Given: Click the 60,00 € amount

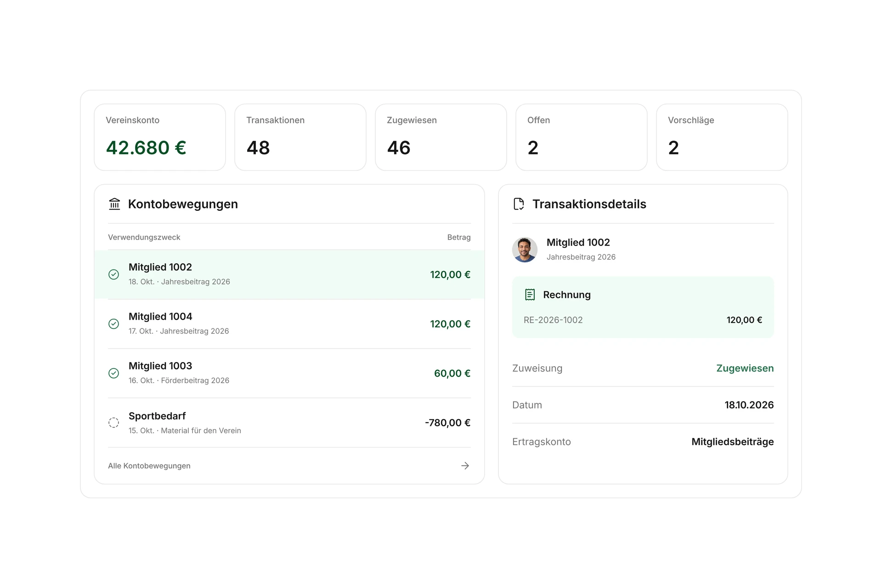Looking at the screenshot, I should click(x=452, y=373).
